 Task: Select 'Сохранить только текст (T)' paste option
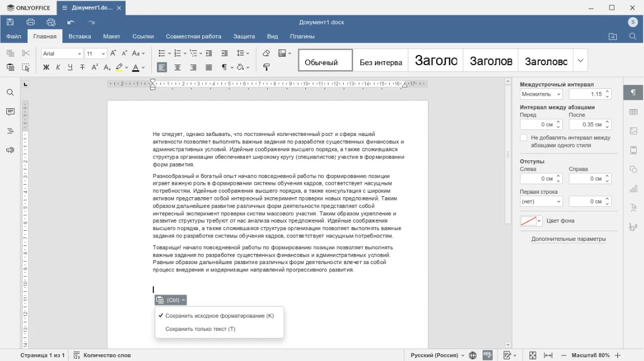(x=200, y=329)
